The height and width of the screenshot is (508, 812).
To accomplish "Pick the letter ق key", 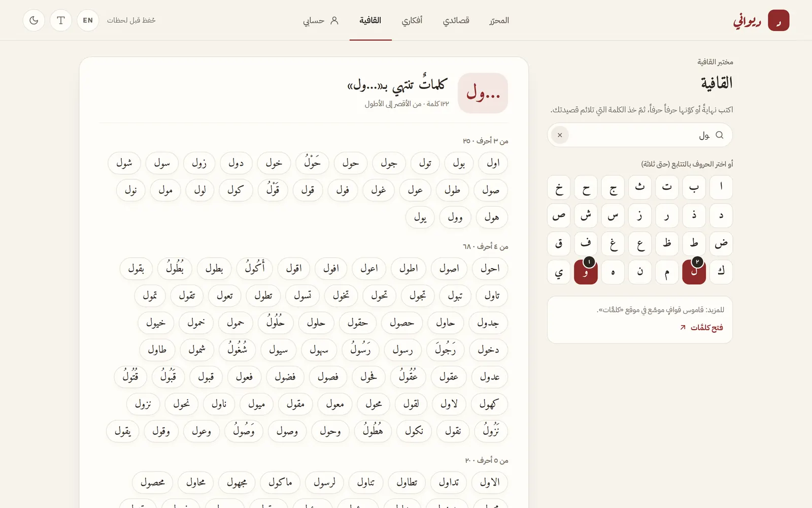I will coord(559,244).
